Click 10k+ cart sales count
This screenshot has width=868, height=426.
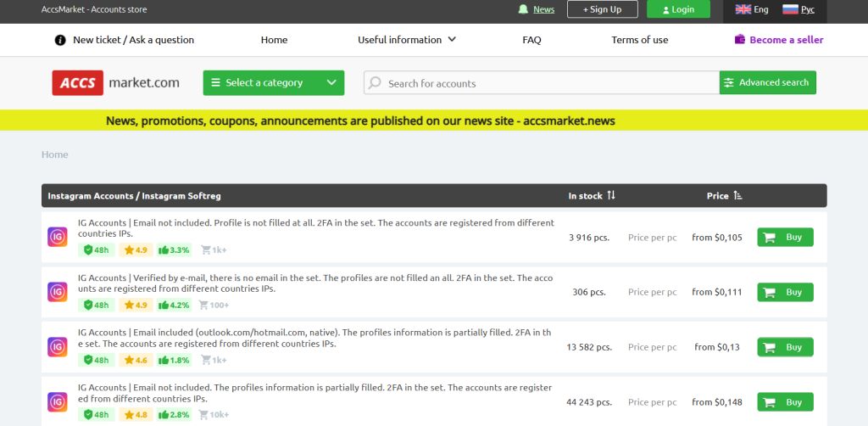pyautogui.click(x=214, y=415)
